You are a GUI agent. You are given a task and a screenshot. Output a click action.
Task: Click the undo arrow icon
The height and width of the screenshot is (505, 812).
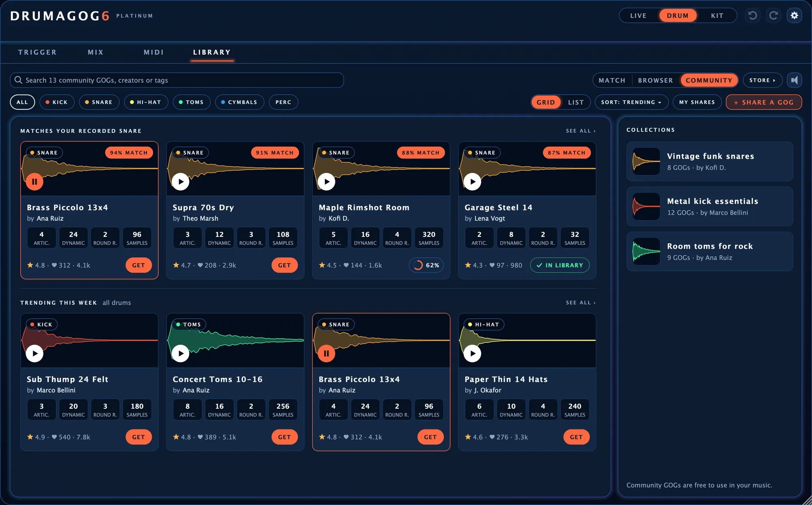tap(752, 15)
